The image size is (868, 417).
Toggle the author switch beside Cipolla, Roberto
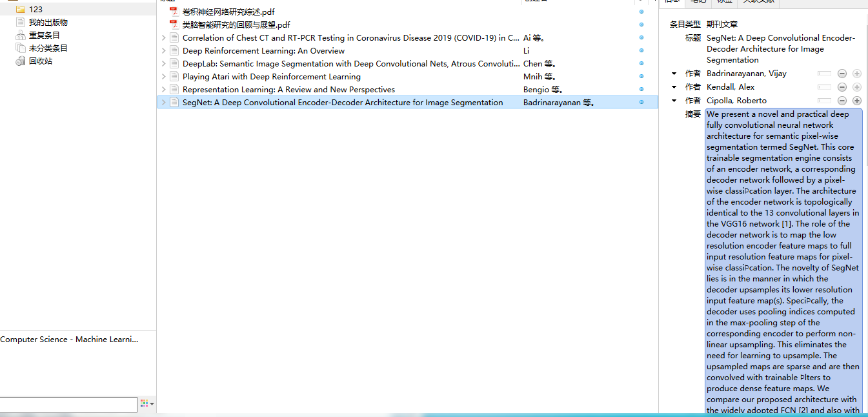coord(824,100)
